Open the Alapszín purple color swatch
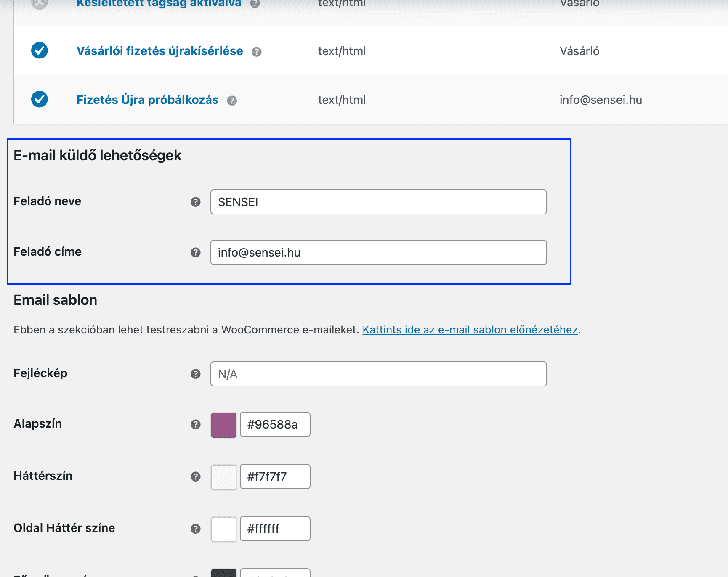Screen dimensions: 728x577 point(224,425)
